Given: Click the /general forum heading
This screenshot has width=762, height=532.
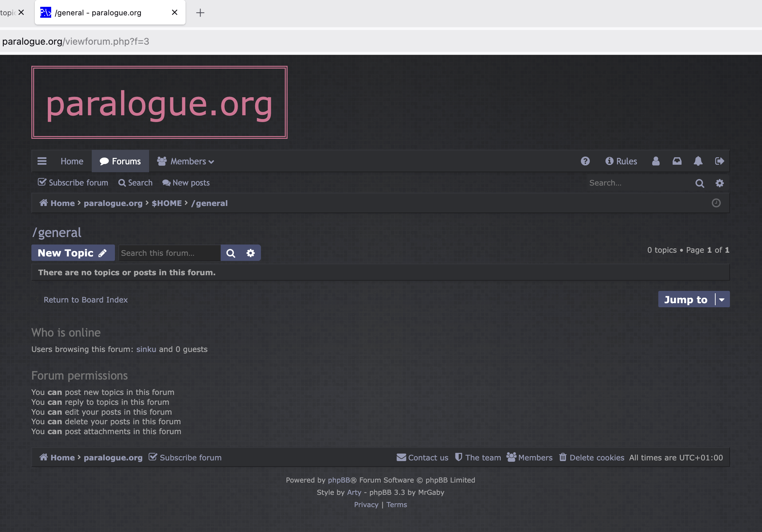Looking at the screenshot, I should point(57,233).
